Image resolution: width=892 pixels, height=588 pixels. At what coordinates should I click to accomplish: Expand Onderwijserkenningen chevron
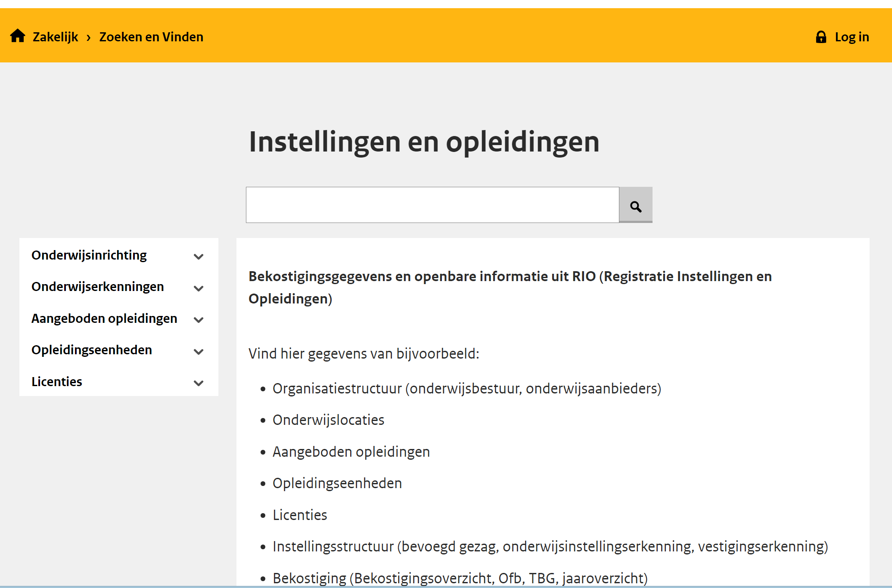coord(199,288)
